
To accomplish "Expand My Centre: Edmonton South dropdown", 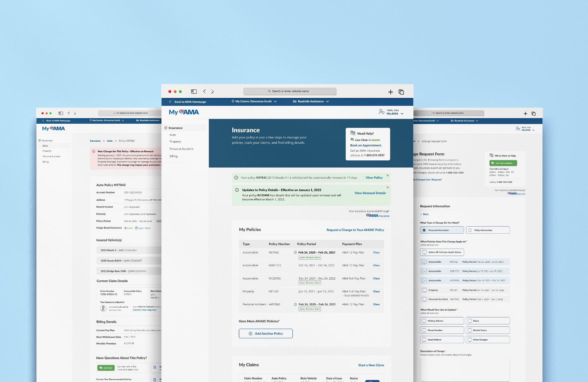I will coord(255,101).
